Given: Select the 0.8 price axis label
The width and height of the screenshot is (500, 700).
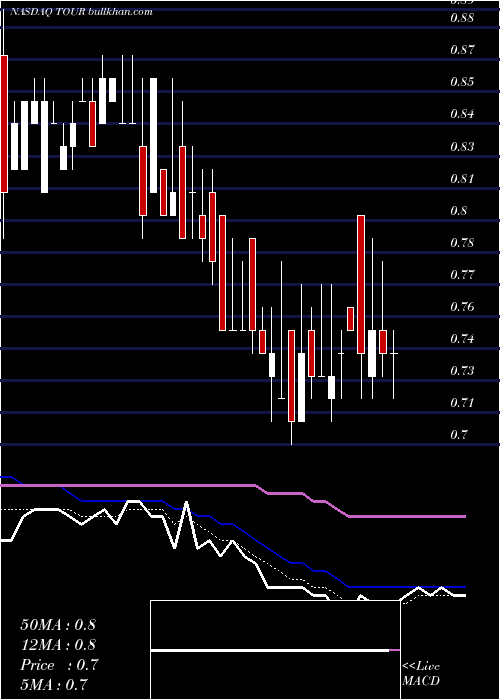Looking at the screenshot, I should point(459,211).
